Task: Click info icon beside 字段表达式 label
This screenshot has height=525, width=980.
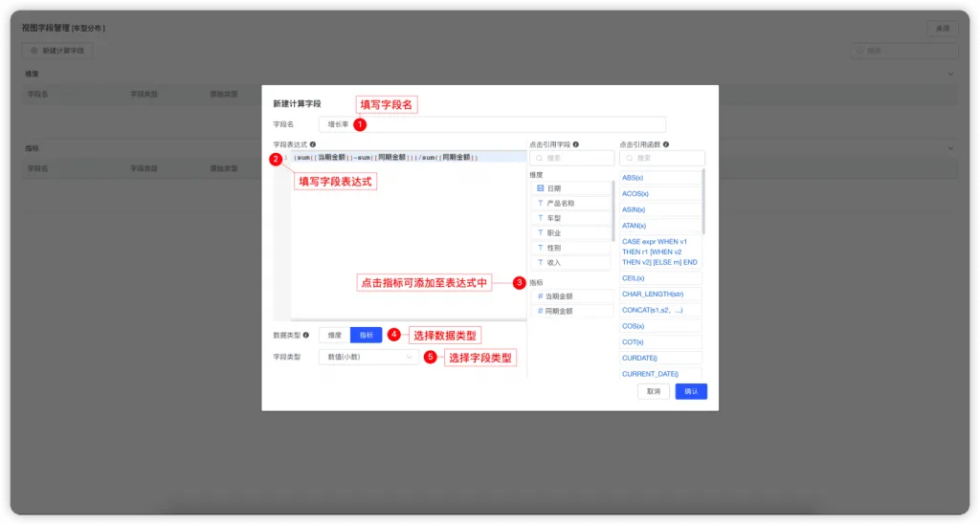Action: pos(313,144)
